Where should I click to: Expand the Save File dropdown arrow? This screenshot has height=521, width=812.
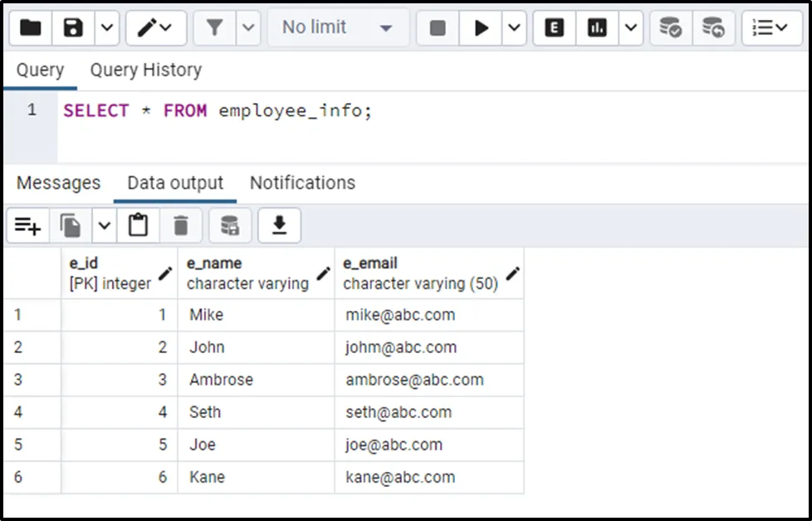[107, 28]
